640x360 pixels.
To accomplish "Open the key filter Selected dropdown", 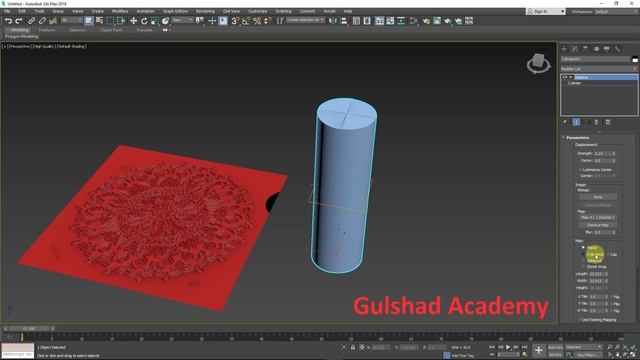I will pos(583,347).
